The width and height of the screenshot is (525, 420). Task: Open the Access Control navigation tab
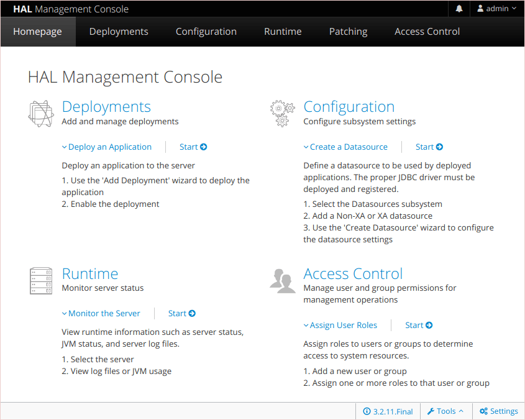pyautogui.click(x=427, y=32)
